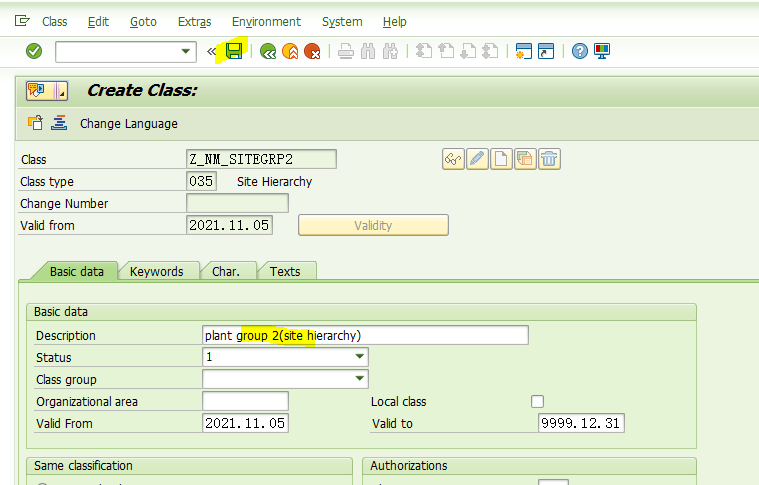Display class with the glasses icon
The width and height of the screenshot is (759, 485).
coord(453,159)
